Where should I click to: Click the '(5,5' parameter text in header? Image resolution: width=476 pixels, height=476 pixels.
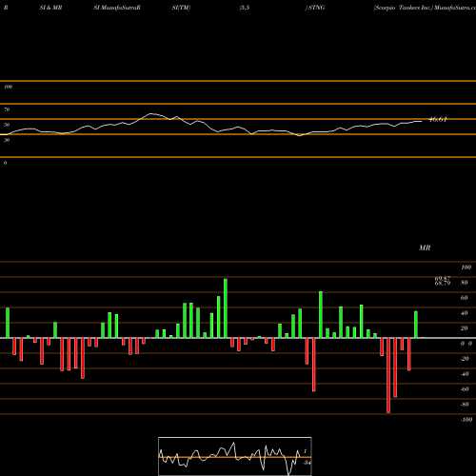[x=245, y=8]
